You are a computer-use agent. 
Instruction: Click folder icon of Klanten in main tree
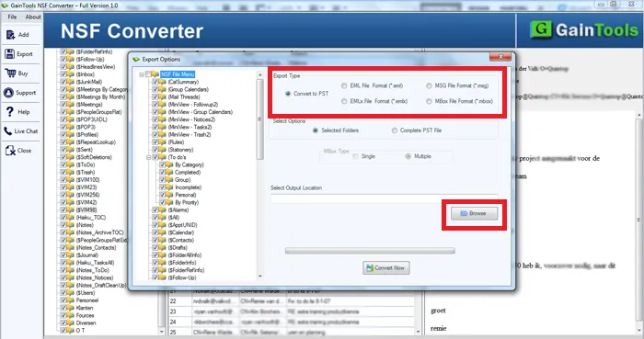(71, 308)
